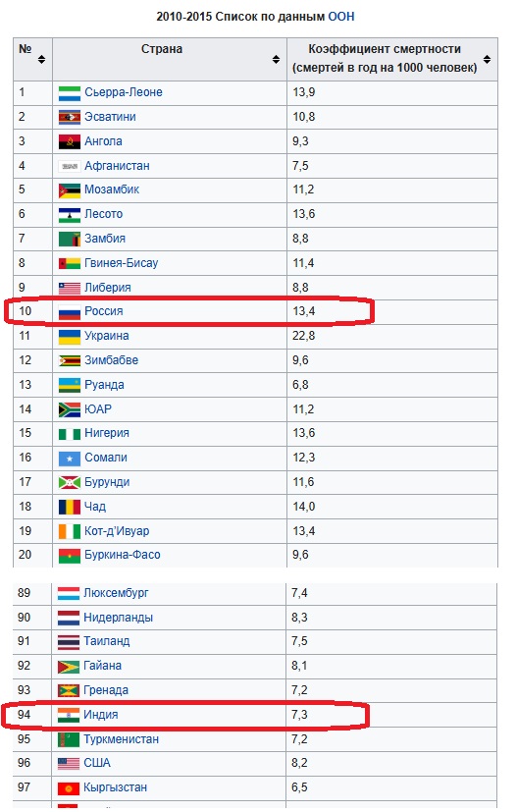The width and height of the screenshot is (517, 812).
Task: Click the Ukraine flag icon
Action: [x=70, y=337]
